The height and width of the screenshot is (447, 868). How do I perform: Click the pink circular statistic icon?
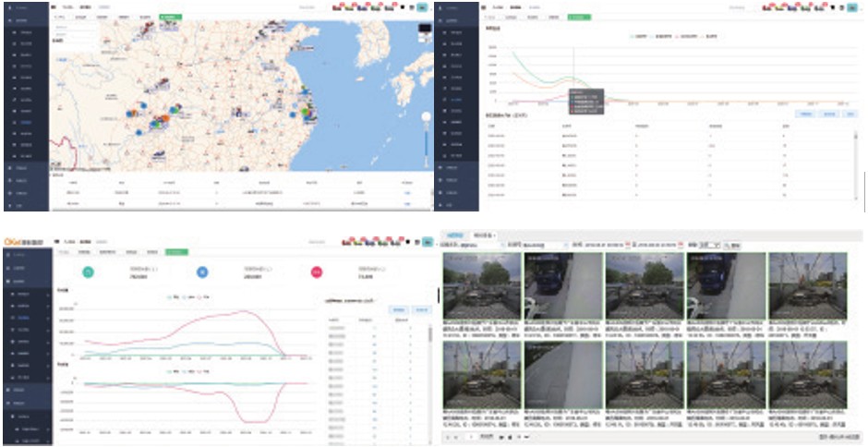(x=316, y=272)
